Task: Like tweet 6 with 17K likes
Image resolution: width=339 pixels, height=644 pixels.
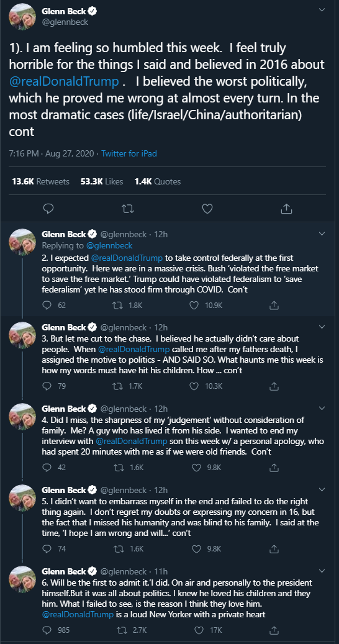Action: (x=199, y=630)
